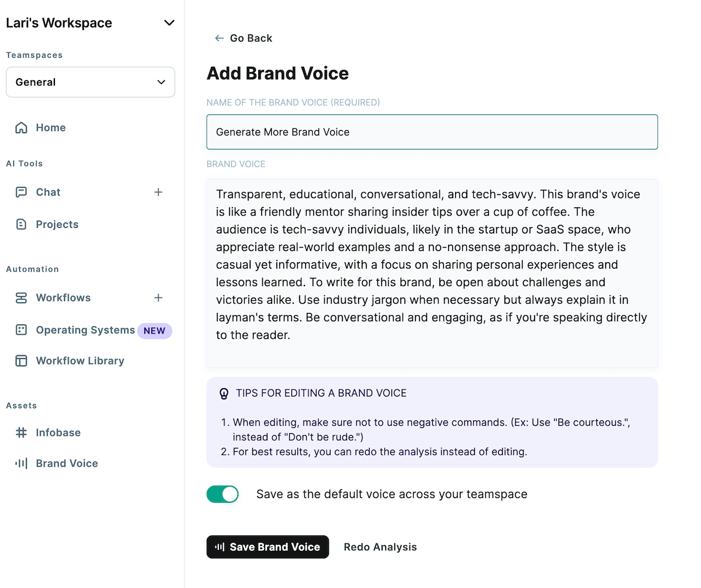Click the back arrow icon
701x588 pixels.
[x=219, y=38]
